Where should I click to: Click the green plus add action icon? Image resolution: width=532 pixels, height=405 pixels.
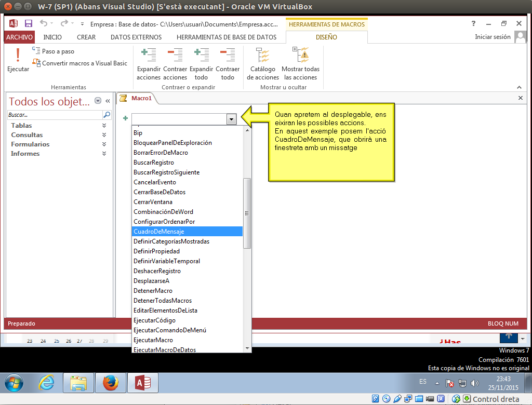[x=125, y=118]
